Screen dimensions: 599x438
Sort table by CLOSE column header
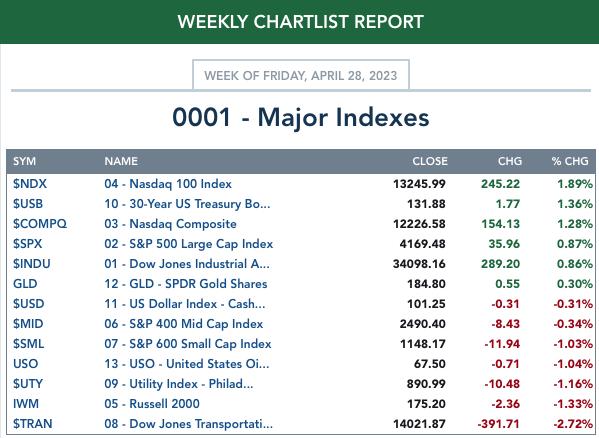coord(430,161)
